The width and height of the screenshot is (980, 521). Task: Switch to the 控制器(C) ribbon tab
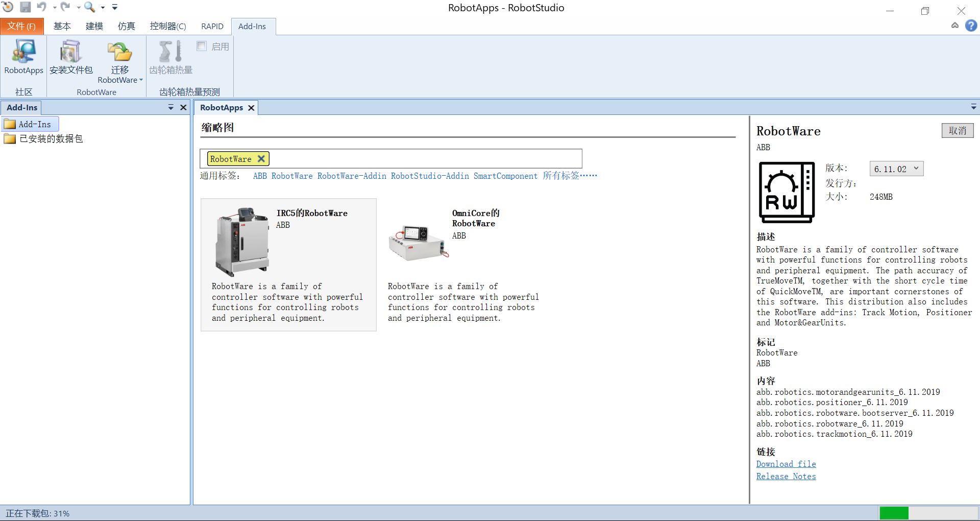tap(168, 26)
